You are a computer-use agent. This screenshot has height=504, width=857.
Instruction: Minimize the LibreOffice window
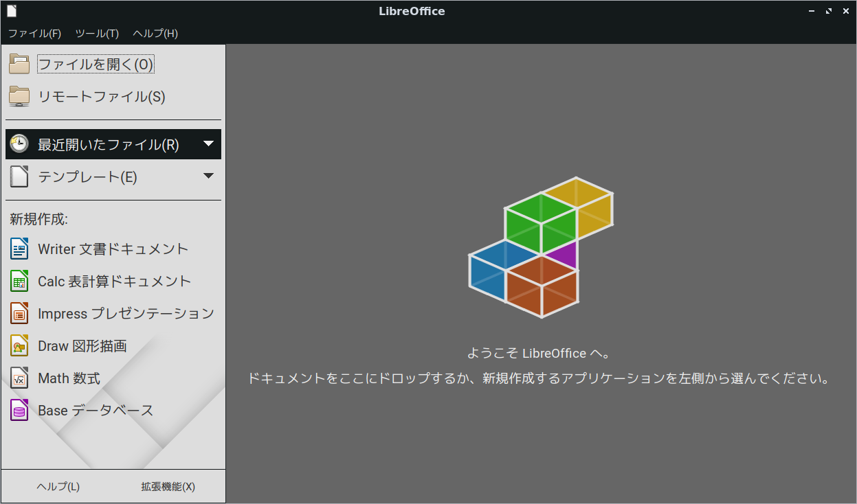tap(812, 11)
